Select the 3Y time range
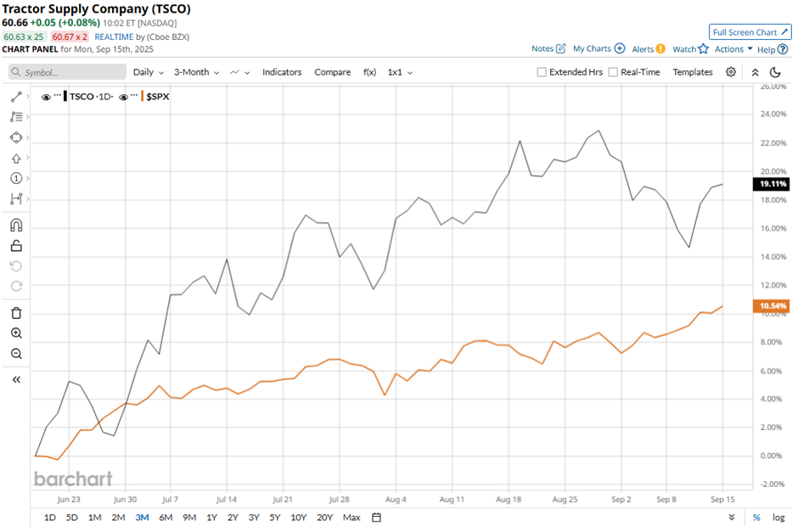The image size is (798, 532). coord(254,518)
